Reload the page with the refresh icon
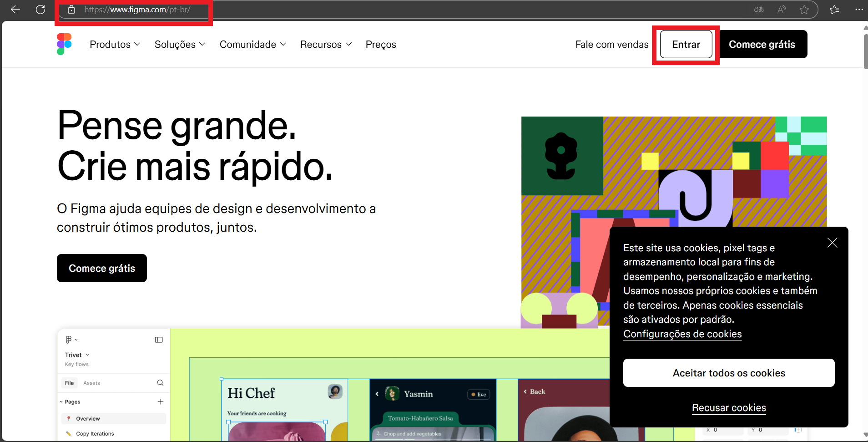This screenshot has height=442, width=868. click(x=40, y=10)
